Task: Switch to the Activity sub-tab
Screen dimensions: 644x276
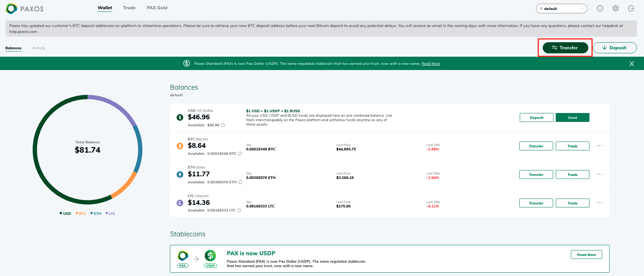Action: [x=39, y=48]
